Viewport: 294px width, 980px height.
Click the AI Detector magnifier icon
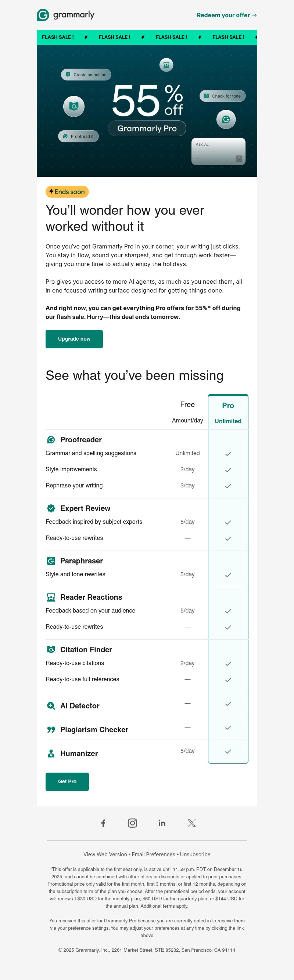pyautogui.click(x=51, y=705)
